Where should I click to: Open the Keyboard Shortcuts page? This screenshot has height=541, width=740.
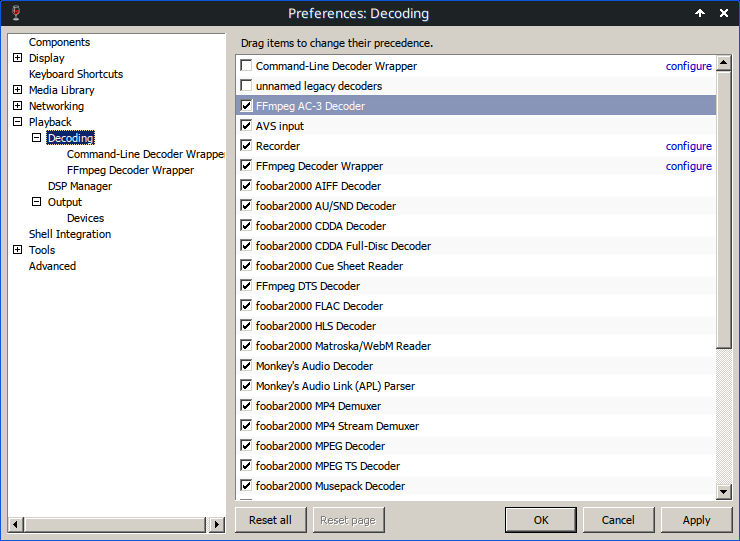coord(76,74)
